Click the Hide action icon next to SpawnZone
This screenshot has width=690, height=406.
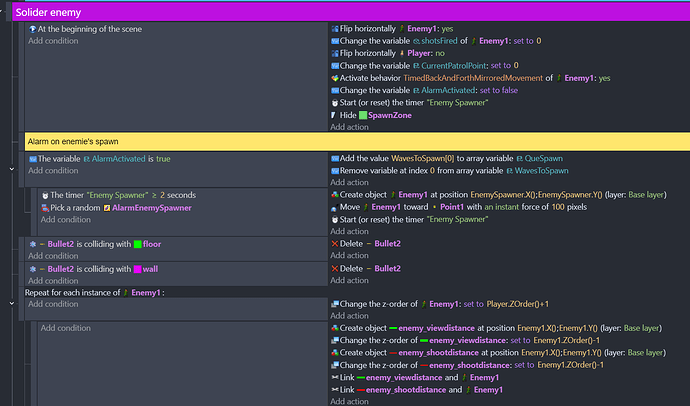click(x=334, y=116)
